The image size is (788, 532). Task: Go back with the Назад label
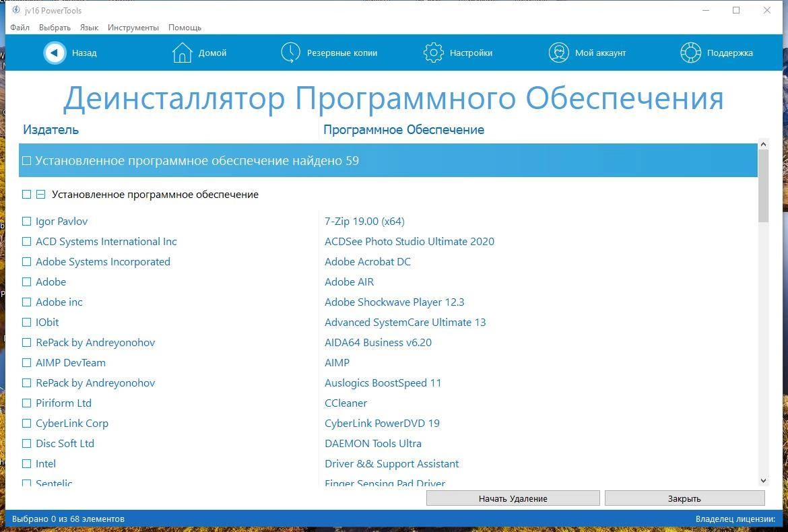[x=84, y=53]
